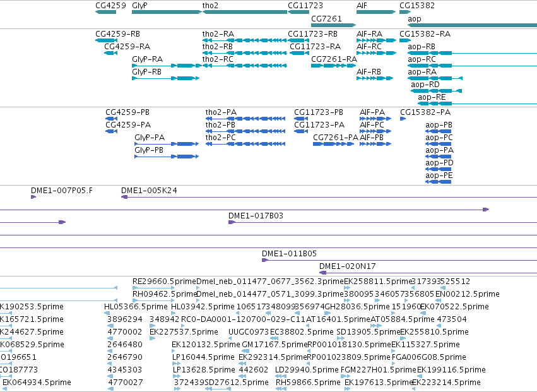Click the GlyP gene label
Screen dimensions: 537x392
click(x=139, y=6)
